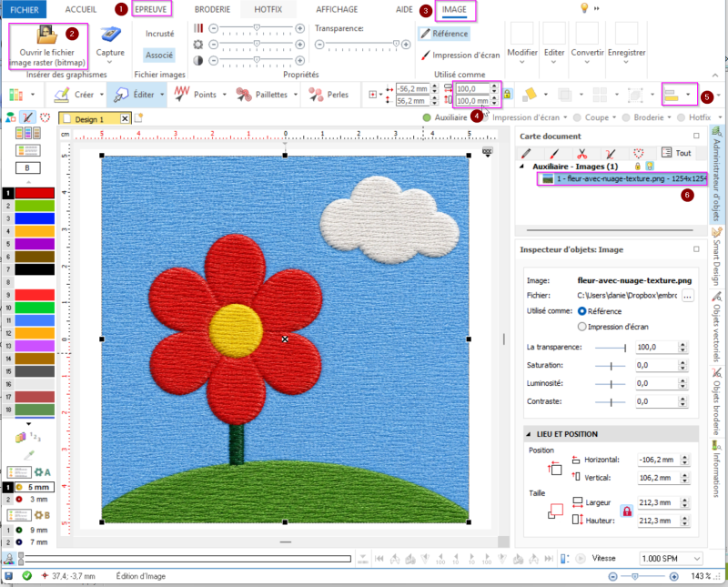
Task: Expand the Points dropdown arrow
Action: point(224,95)
